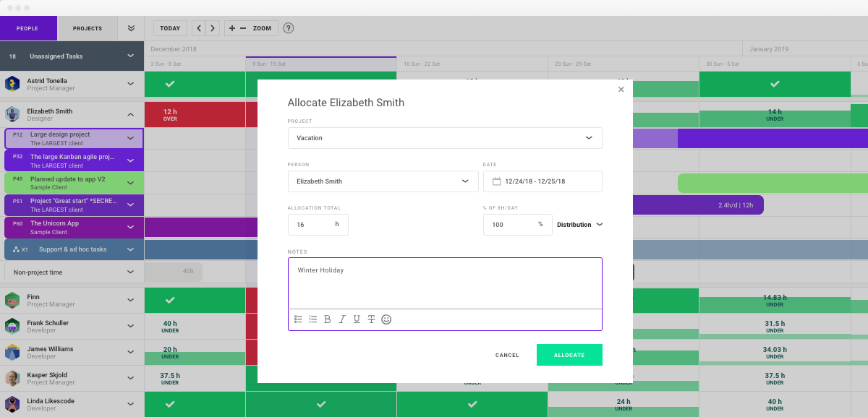The width and height of the screenshot is (868, 417).
Task: Expand Planned update to app V2 row
Action: (x=130, y=183)
